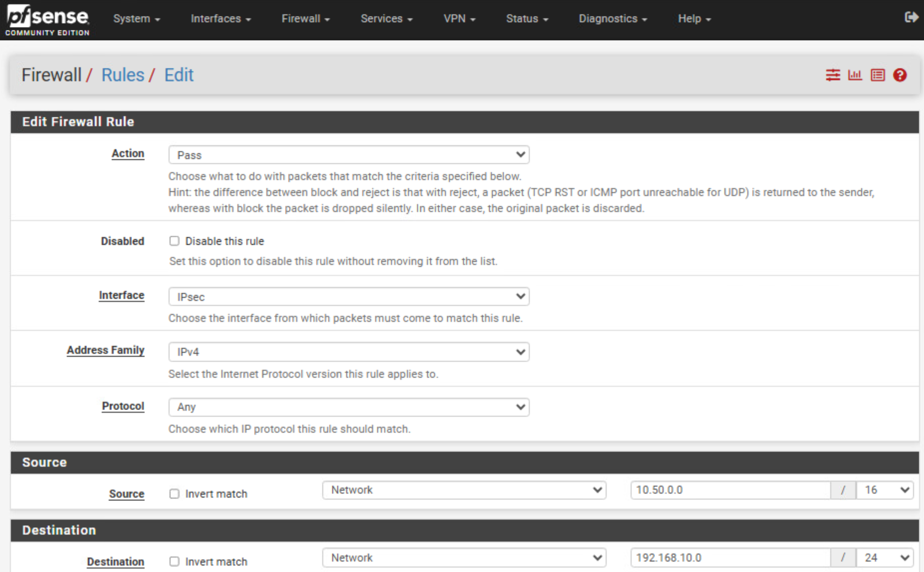924x572 pixels.
Task: Open Address Family dropdown showing IPv4
Action: pos(348,352)
